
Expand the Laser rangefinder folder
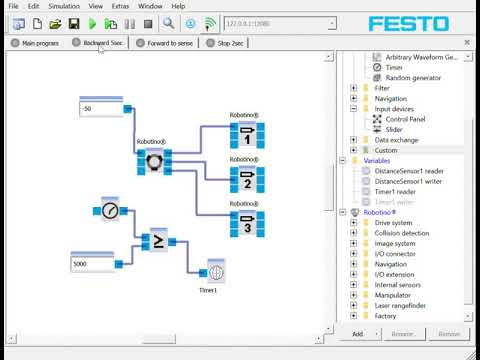[354, 305]
